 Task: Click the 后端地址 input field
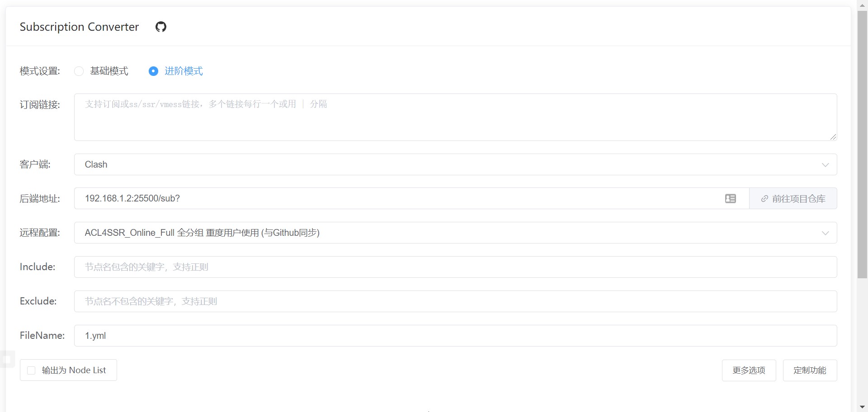(398, 199)
